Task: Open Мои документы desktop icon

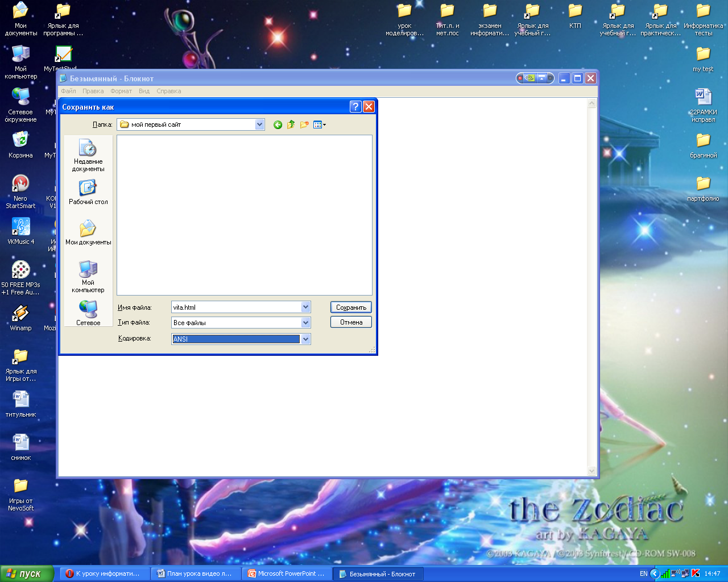Action: [20, 19]
